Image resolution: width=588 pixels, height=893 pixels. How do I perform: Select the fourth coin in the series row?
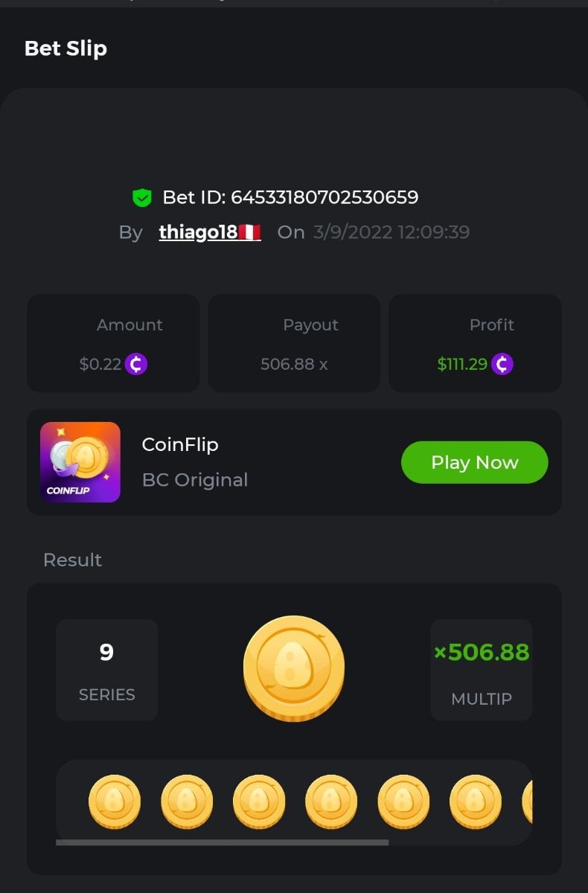[x=331, y=802]
